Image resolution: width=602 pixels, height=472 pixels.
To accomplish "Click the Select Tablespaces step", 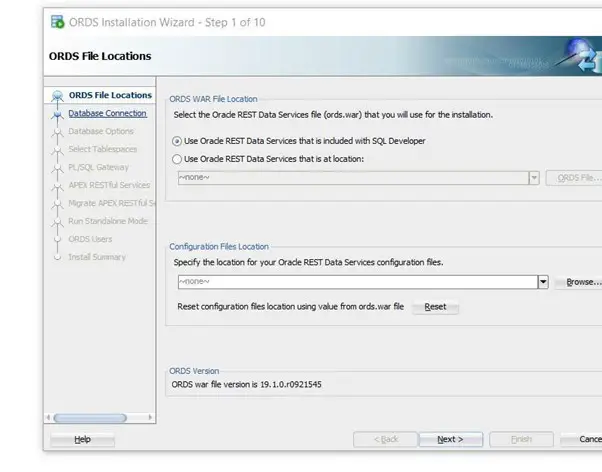I will coord(103,149).
